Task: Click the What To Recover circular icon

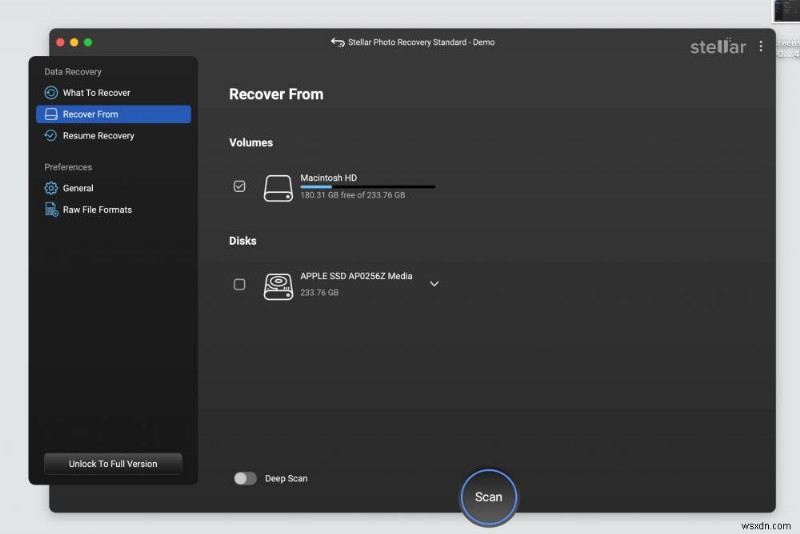Action: click(x=51, y=93)
